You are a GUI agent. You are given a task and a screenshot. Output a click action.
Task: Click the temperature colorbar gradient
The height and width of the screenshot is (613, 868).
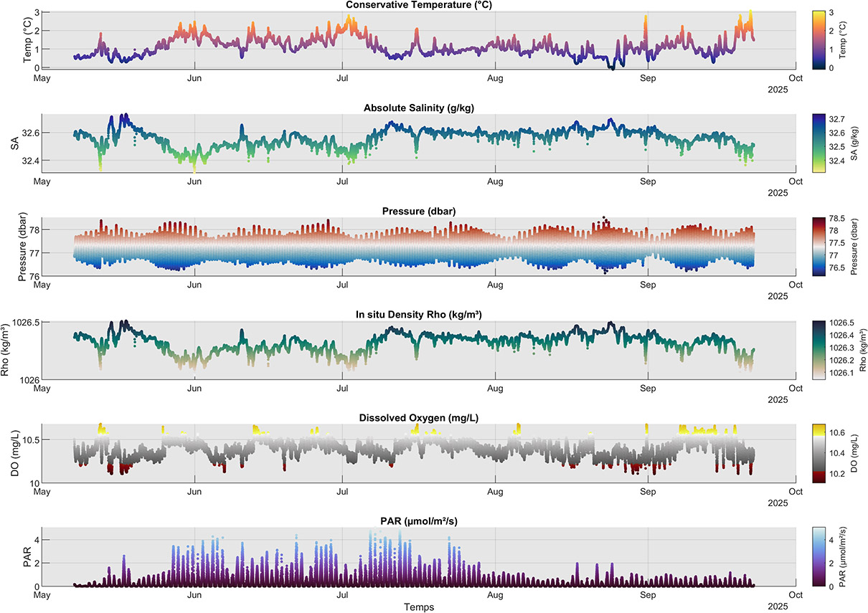817,39
